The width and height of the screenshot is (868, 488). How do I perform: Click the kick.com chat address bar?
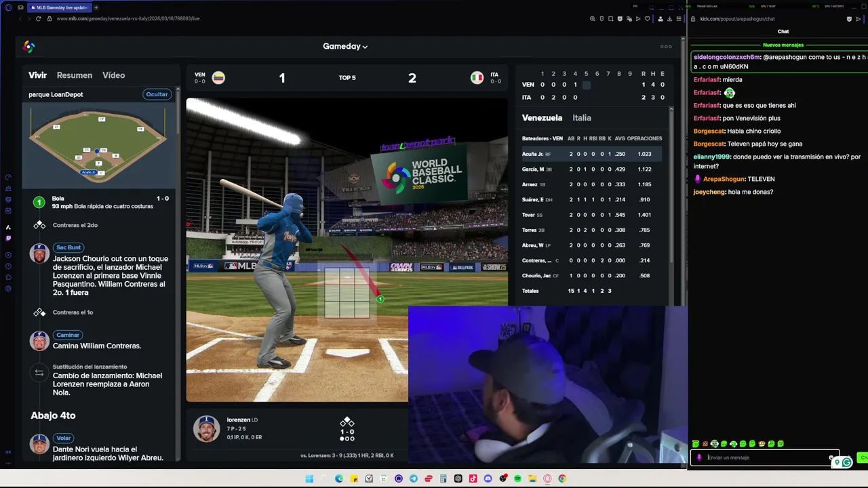pyautogui.click(x=737, y=18)
